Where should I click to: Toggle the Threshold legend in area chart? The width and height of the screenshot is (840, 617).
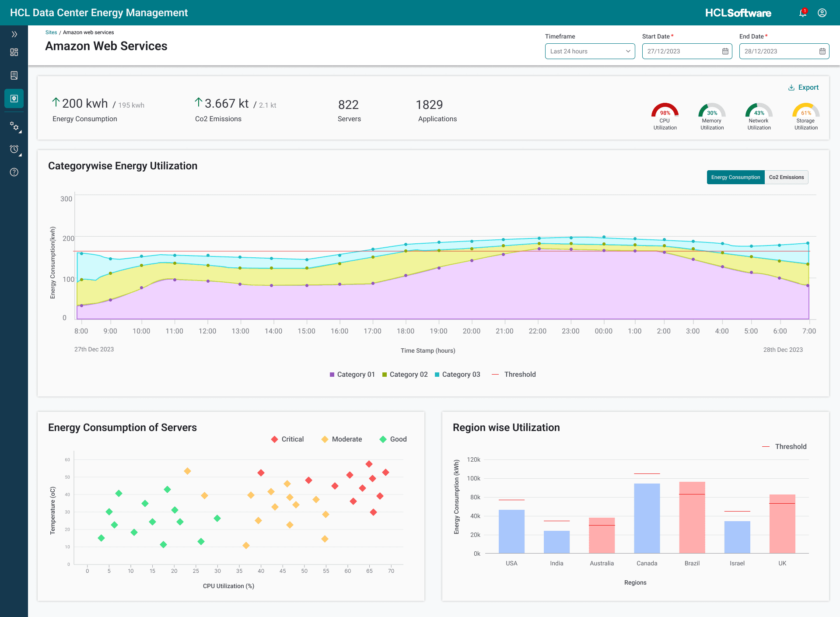coord(514,375)
